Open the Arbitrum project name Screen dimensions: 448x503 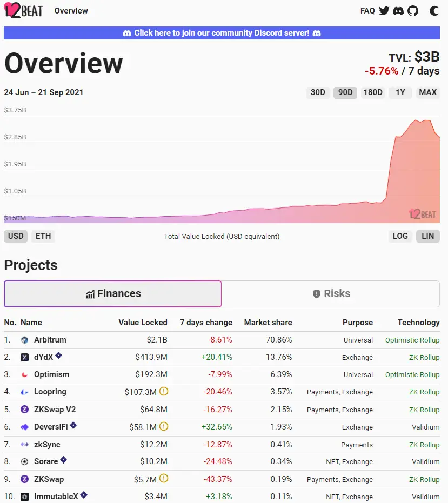tap(50, 340)
